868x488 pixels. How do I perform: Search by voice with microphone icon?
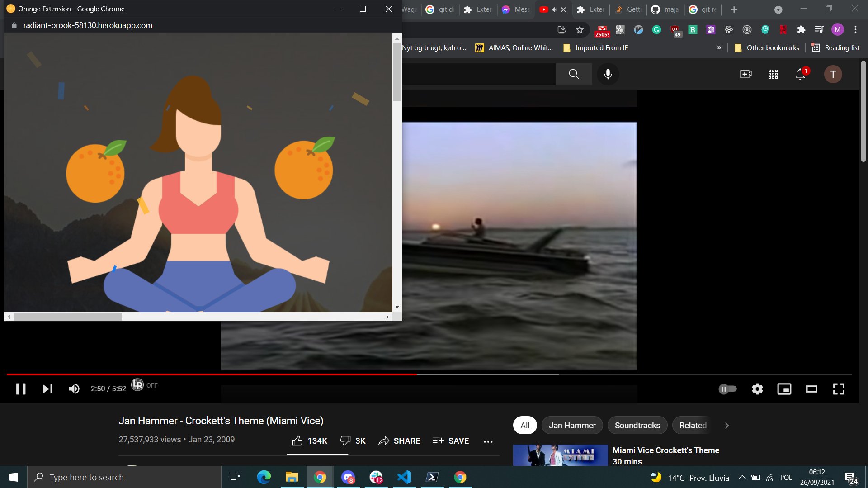click(608, 74)
